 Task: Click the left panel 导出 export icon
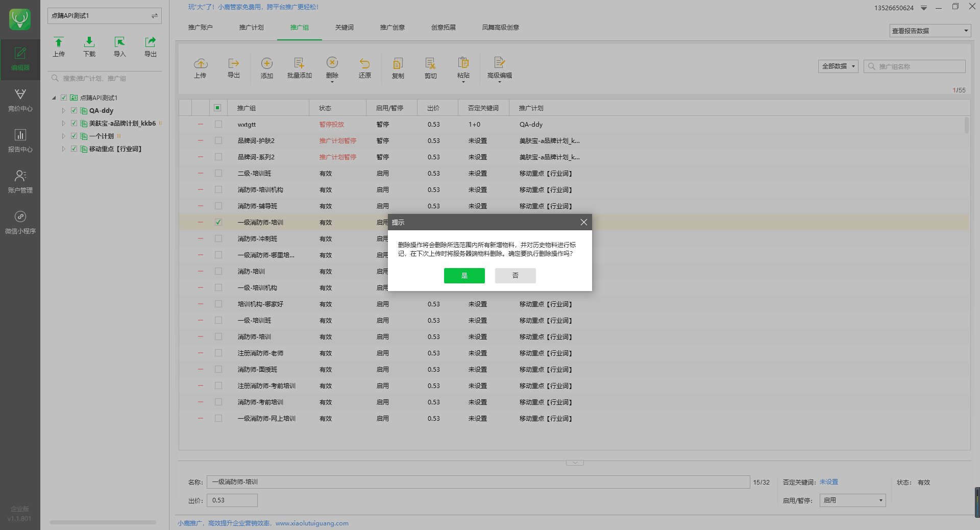(x=151, y=42)
